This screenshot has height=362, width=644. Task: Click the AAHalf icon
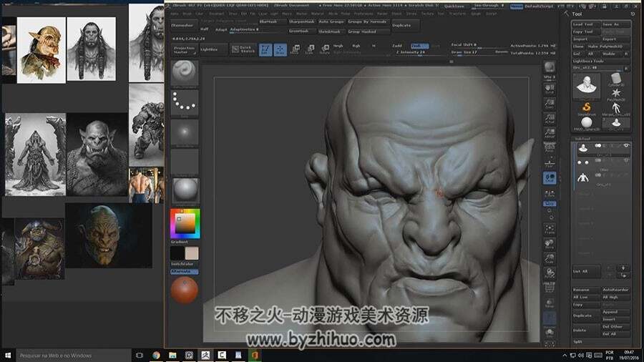[x=550, y=133]
